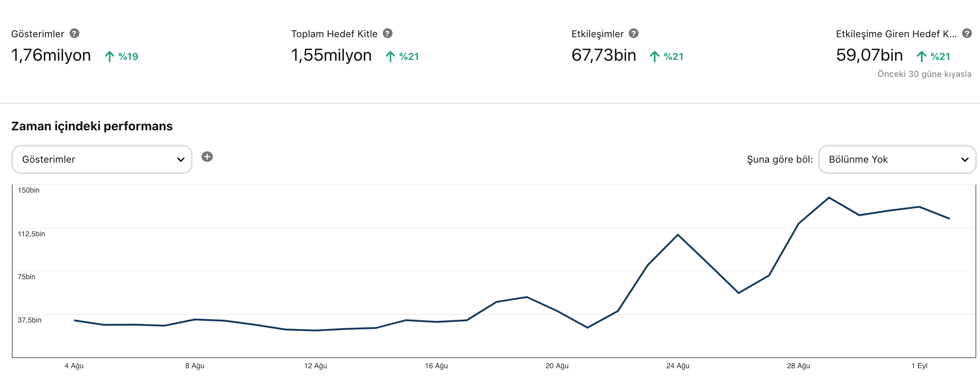
Task: Click the Etkileşimler metric title
Action: pos(598,34)
